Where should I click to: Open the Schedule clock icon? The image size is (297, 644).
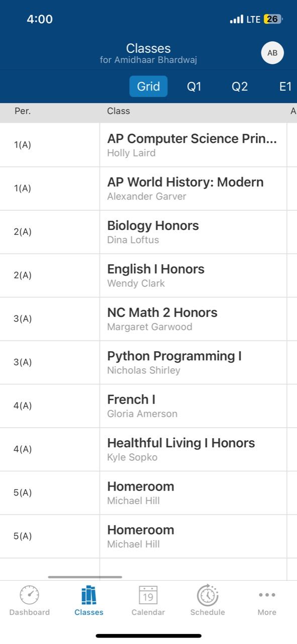tap(208, 595)
